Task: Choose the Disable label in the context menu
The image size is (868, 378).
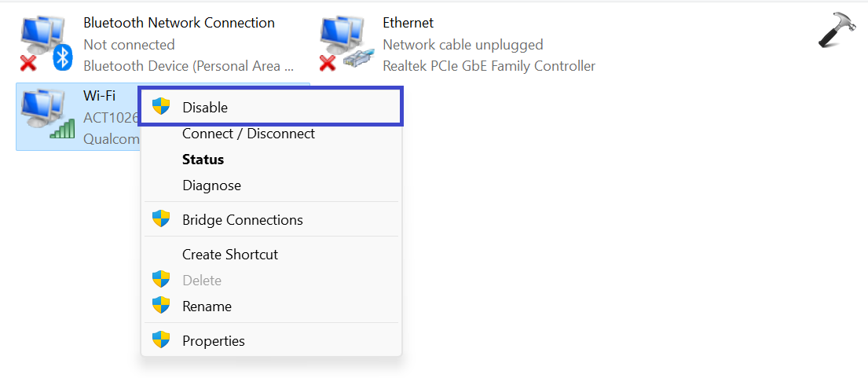Action: 205,108
